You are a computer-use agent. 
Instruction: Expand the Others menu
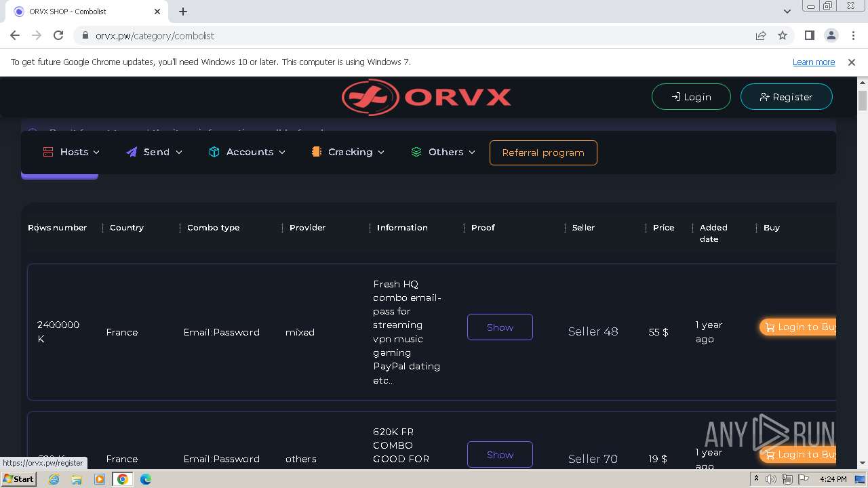tap(443, 152)
